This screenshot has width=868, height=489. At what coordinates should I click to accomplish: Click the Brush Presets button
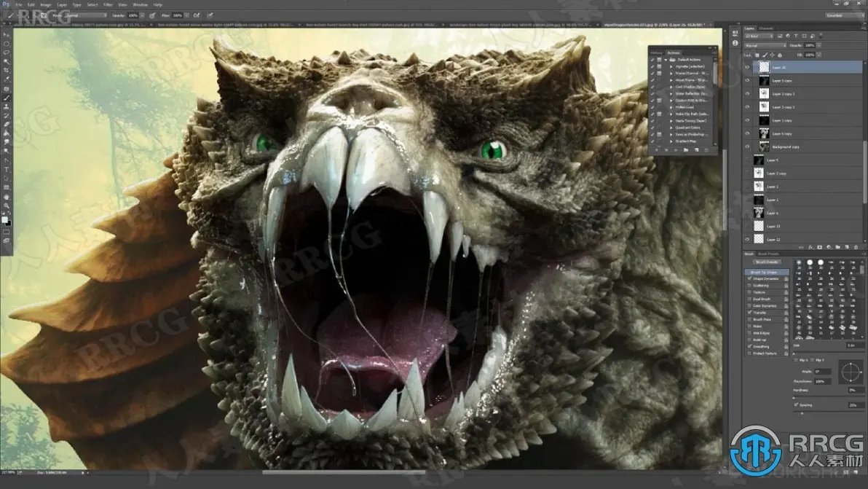pos(768,262)
